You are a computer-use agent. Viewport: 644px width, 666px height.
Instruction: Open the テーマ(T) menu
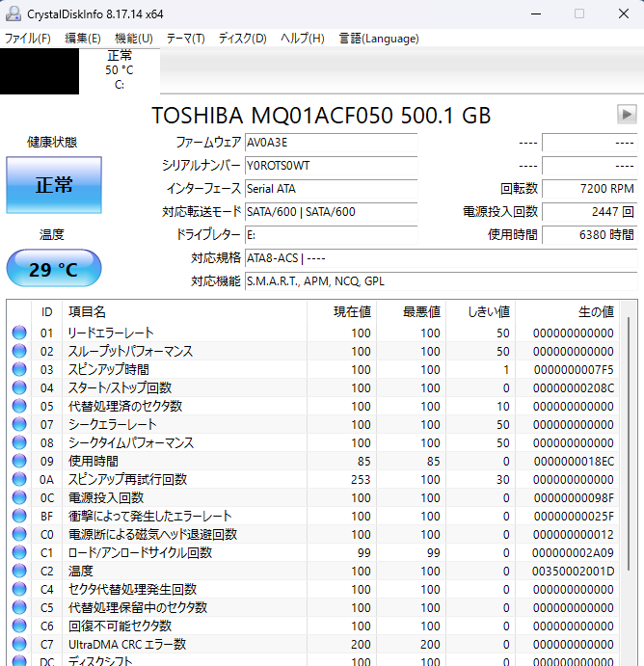[x=186, y=39]
